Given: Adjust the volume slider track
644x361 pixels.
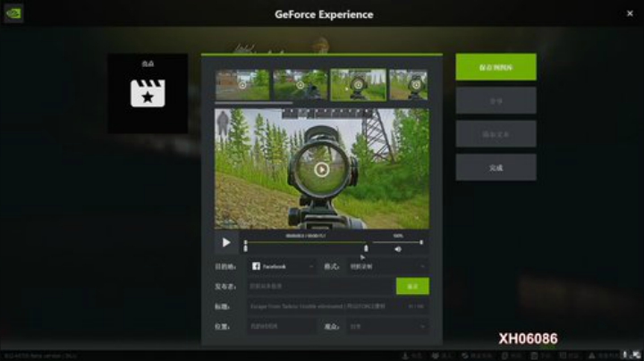Looking at the screenshot, I should tap(397, 242).
